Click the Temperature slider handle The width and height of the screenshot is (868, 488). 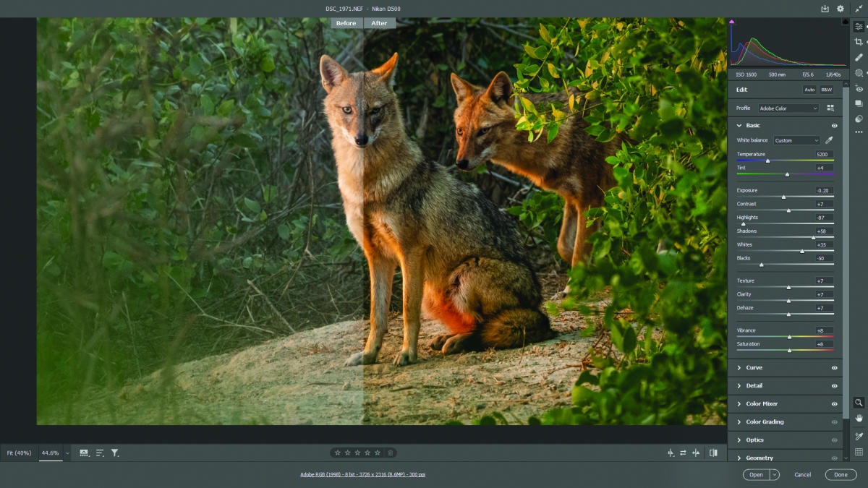(x=767, y=160)
